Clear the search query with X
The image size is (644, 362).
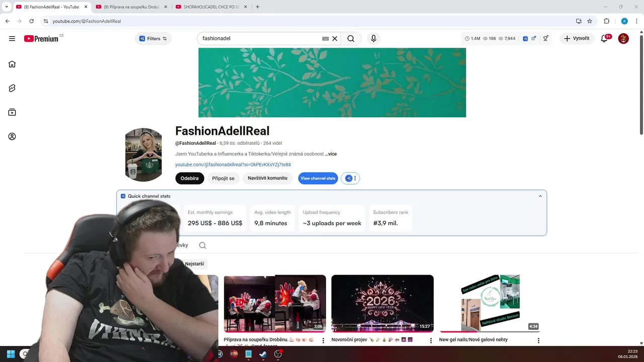[335, 39]
